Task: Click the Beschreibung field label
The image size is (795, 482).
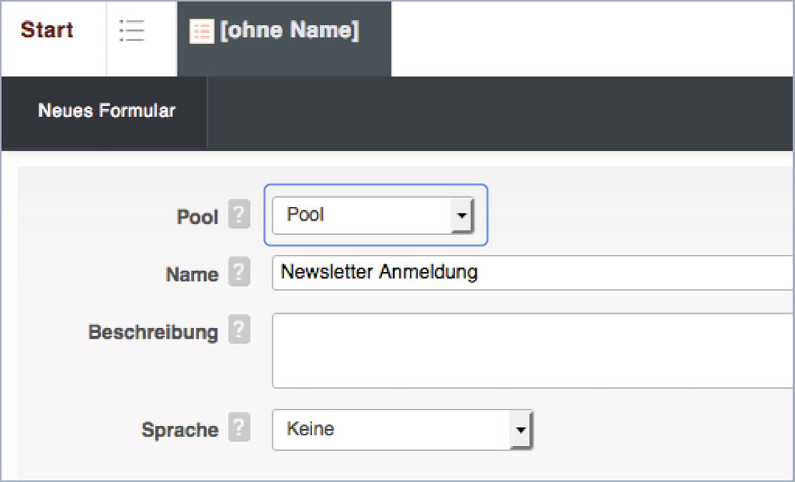Action: click(153, 332)
